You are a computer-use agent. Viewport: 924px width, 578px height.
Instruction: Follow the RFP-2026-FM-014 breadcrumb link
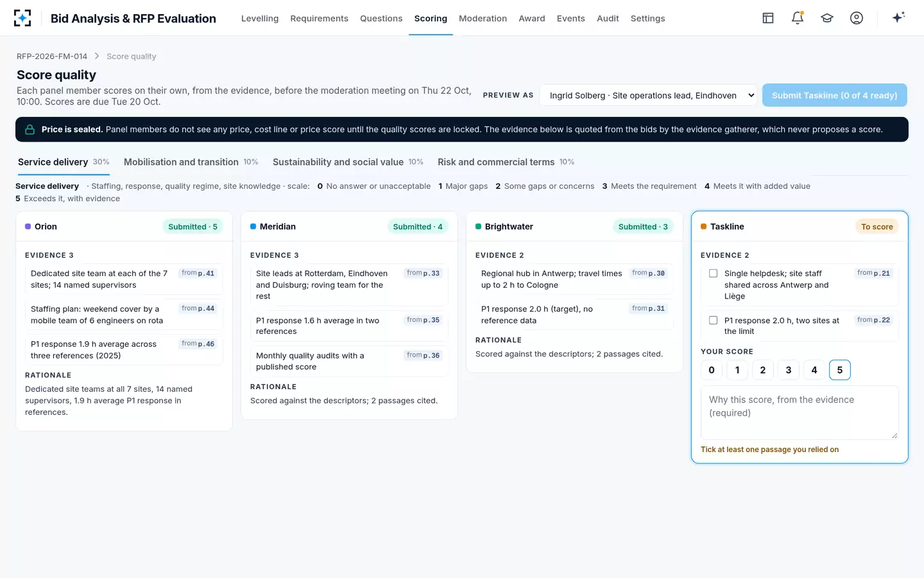52,57
